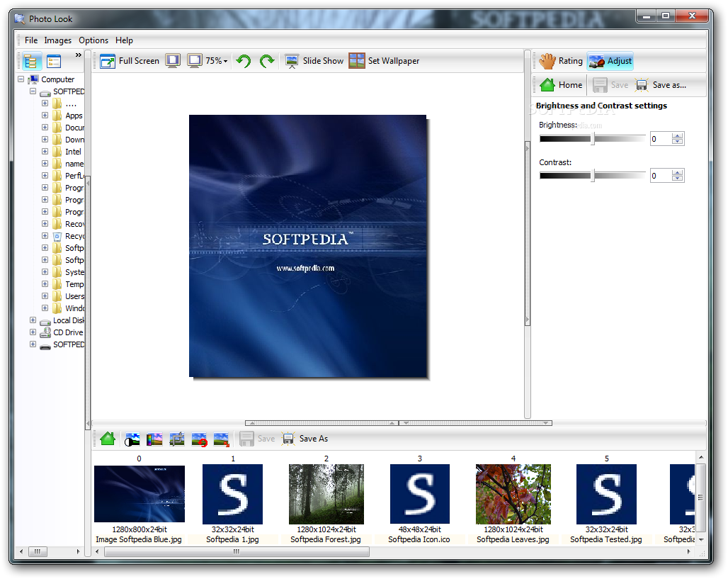Decrease Contrast with spinner down arrow
Screen dimensions: 728x579
(678, 179)
